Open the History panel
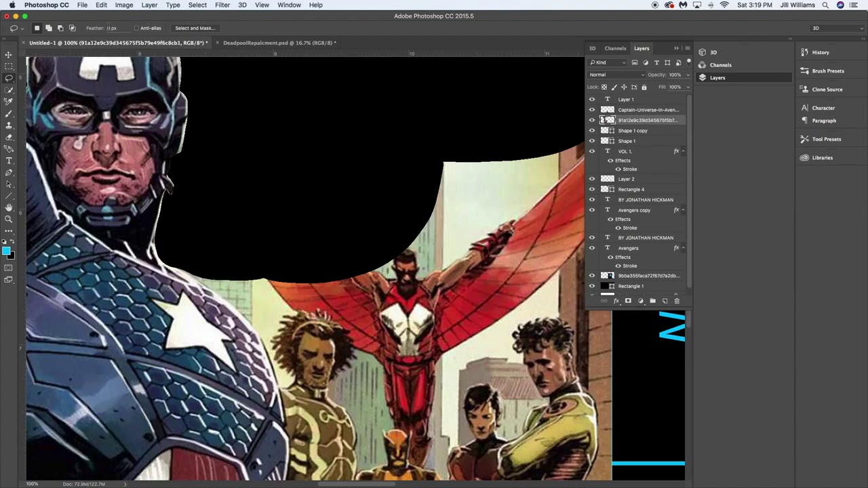 click(821, 52)
